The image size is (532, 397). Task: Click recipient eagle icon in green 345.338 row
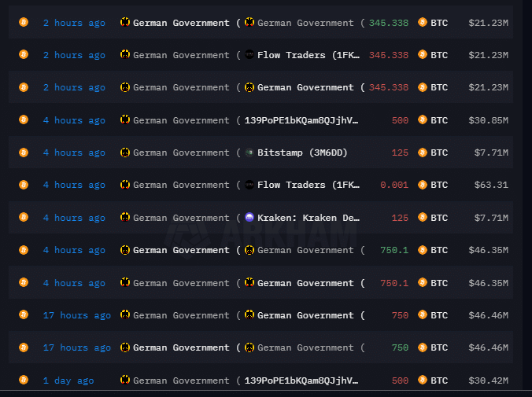point(249,22)
